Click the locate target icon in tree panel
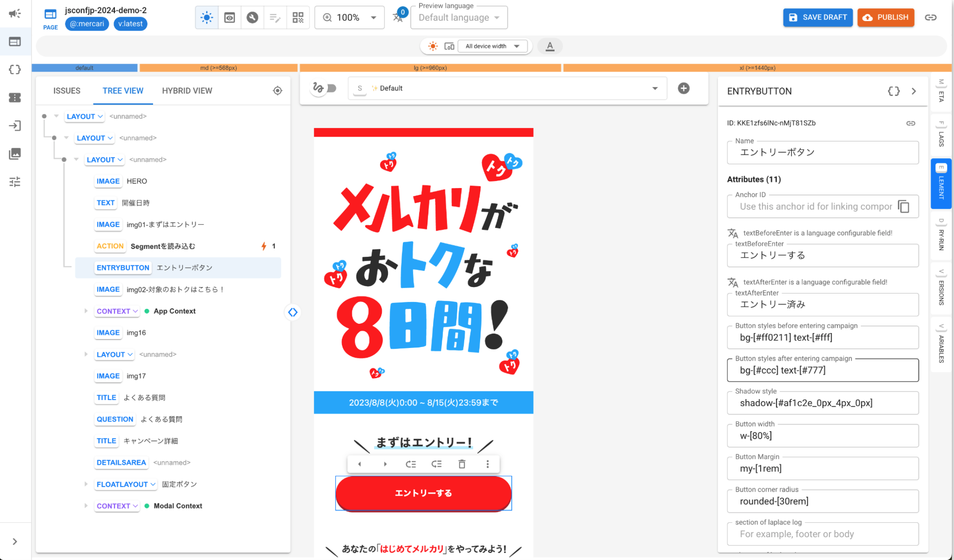954x560 pixels. pyautogui.click(x=277, y=91)
